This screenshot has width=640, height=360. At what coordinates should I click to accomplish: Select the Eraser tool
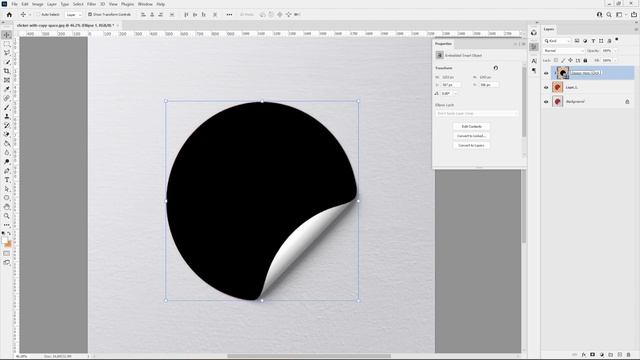pyautogui.click(x=7, y=134)
